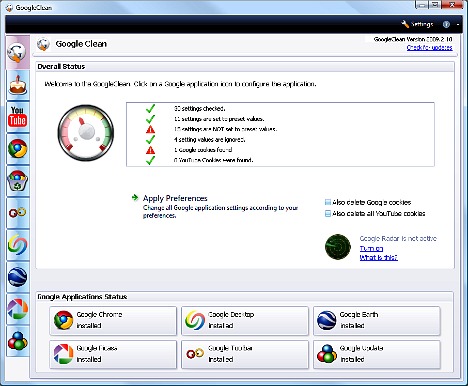This screenshot has width=468, height=386.
Task: Open the Google Earth sidebar icon
Action: [x=18, y=277]
